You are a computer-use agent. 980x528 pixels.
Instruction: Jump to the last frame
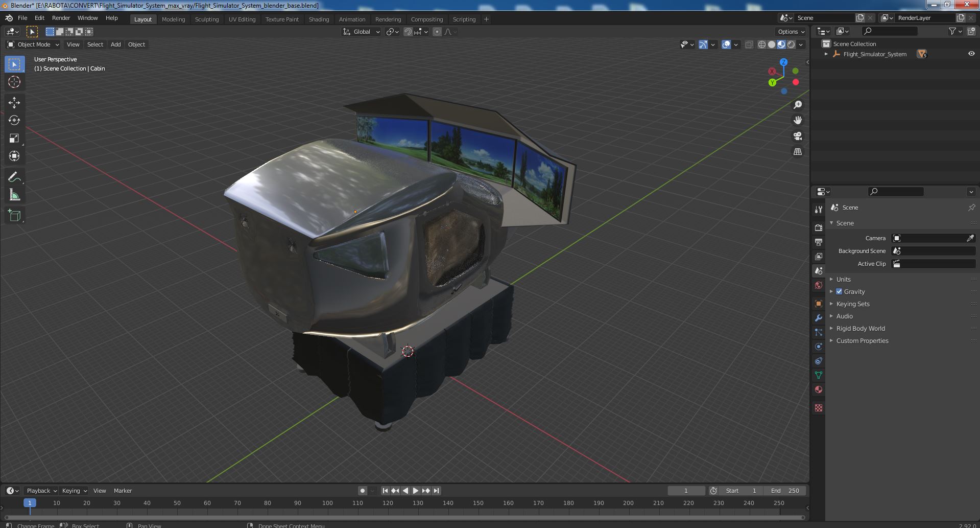436,491
